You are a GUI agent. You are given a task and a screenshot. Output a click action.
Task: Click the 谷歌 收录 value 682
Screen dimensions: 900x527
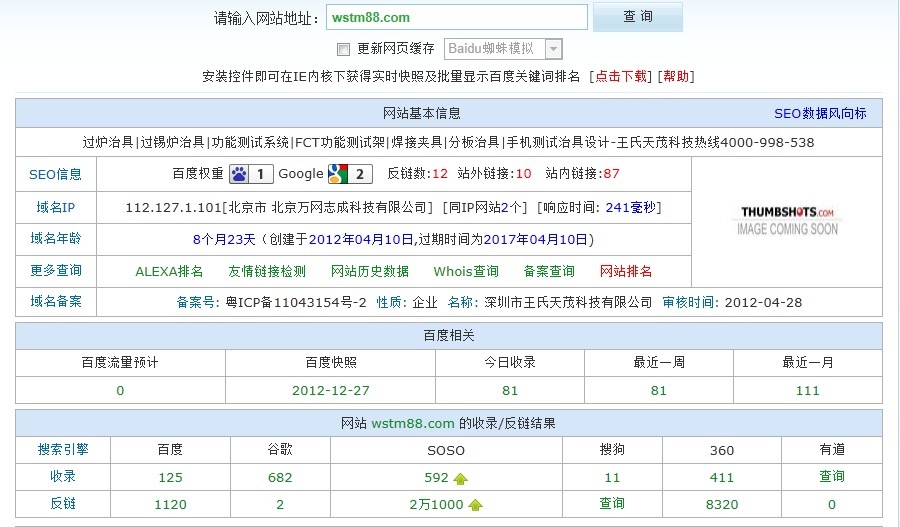[280, 478]
